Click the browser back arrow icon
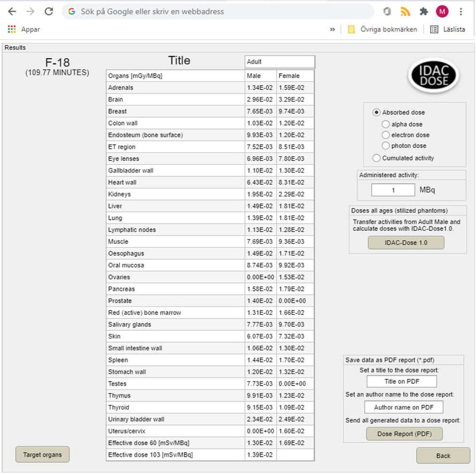The width and height of the screenshot is (476, 474). (x=12, y=11)
